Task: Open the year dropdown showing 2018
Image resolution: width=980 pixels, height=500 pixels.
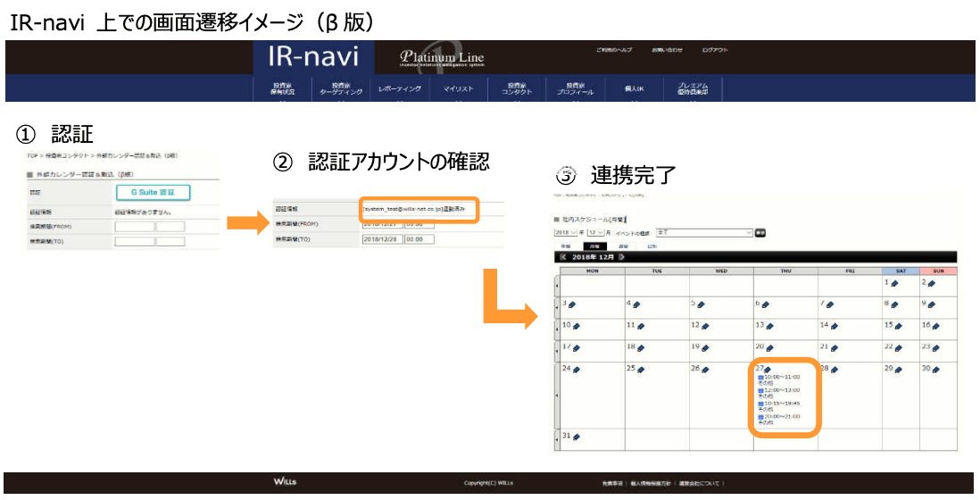Action: tap(567, 232)
